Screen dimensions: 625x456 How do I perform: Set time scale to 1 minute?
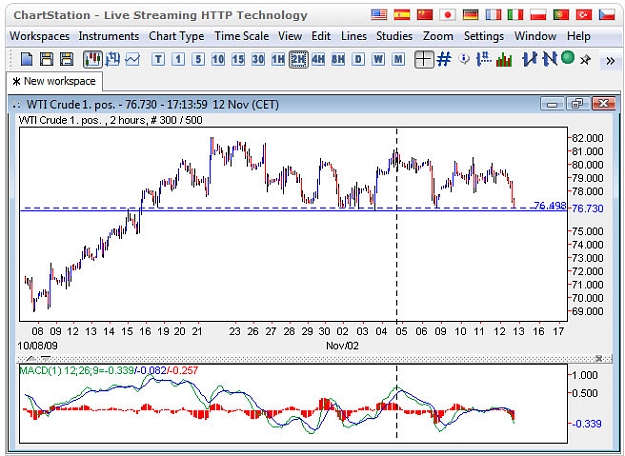pos(178,60)
